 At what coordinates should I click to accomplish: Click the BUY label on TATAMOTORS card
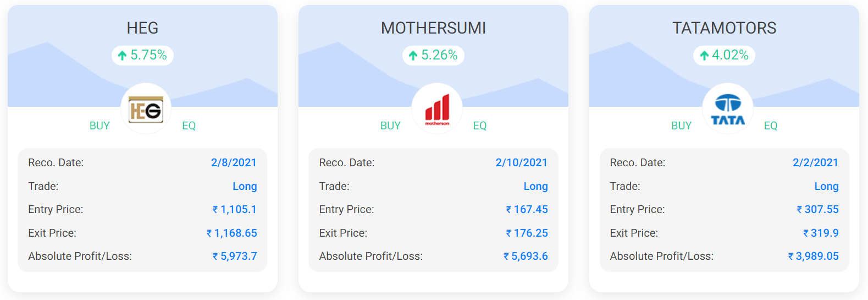click(x=681, y=126)
